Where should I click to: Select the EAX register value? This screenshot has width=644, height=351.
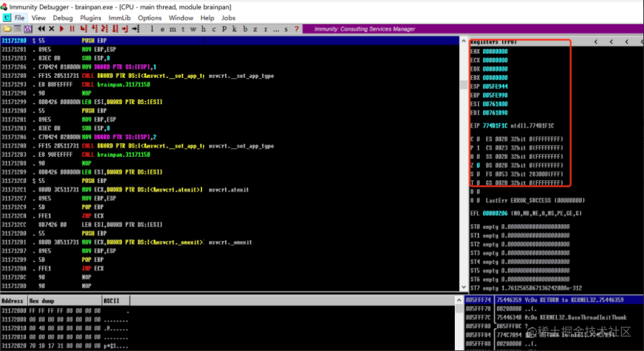tap(495, 51)
